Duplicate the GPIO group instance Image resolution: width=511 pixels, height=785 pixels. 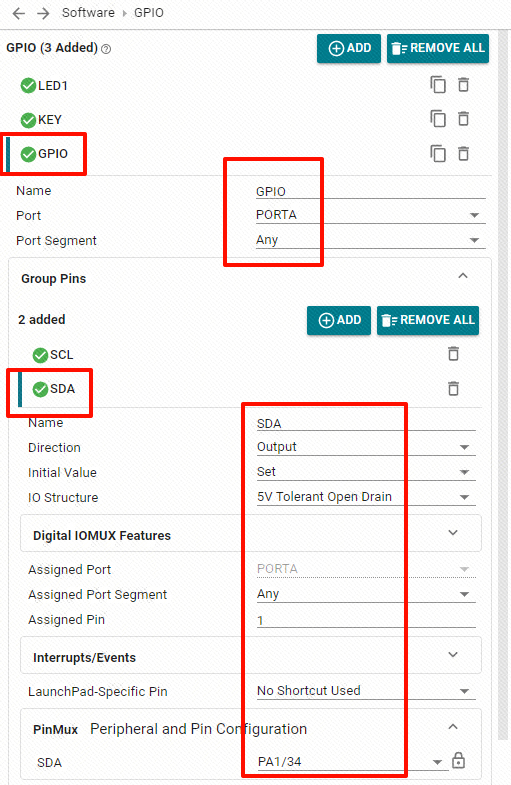[x=438, y=153]
